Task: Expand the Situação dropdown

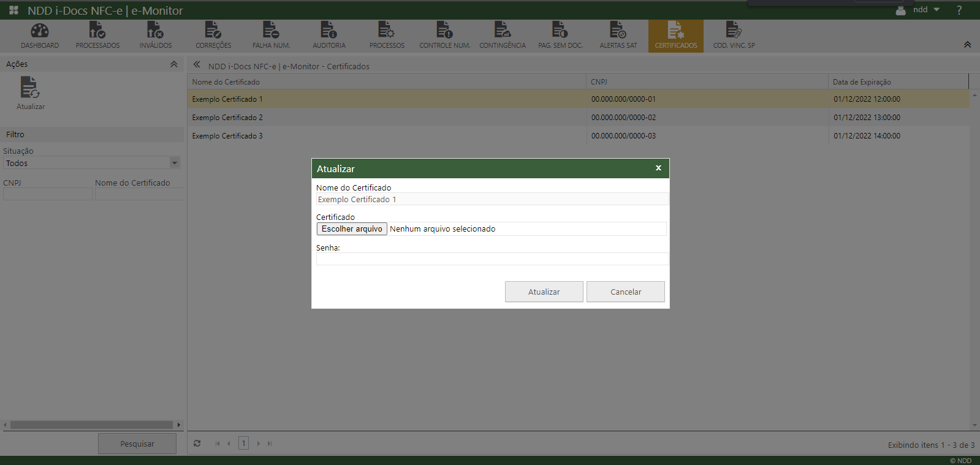Action: 175,163
